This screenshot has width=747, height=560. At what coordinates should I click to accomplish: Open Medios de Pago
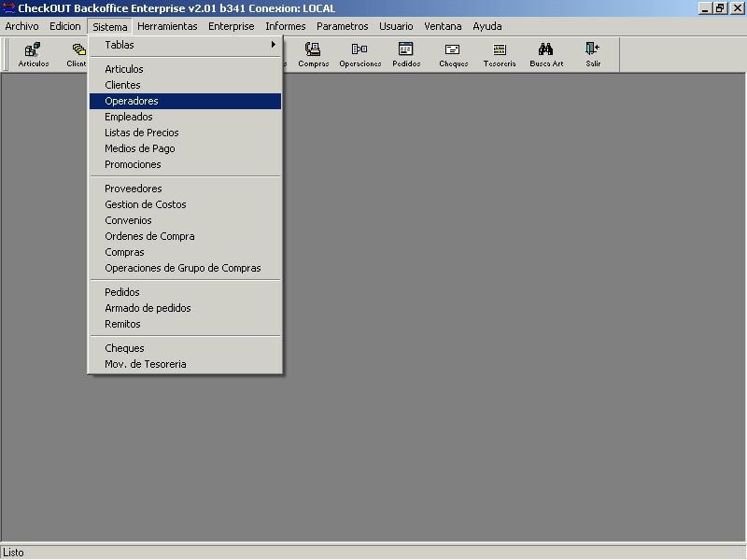tap(185, 148)
